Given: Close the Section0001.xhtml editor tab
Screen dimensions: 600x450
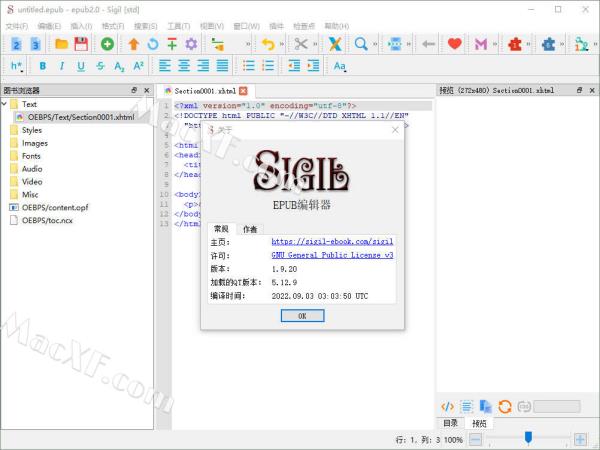Looking at the screenshot, I should coord(243,90).
